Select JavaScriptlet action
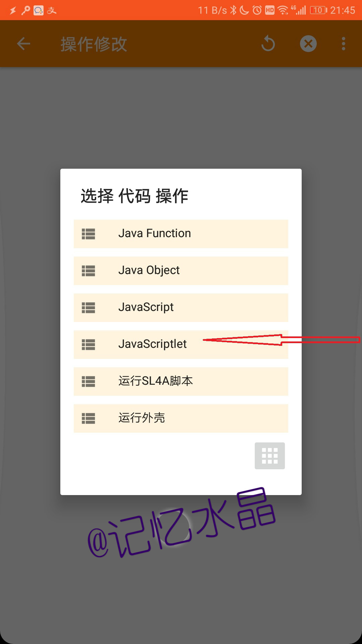The width and height of the screenshot is (362, 644). pyautogui.click(x=181, y=344)
